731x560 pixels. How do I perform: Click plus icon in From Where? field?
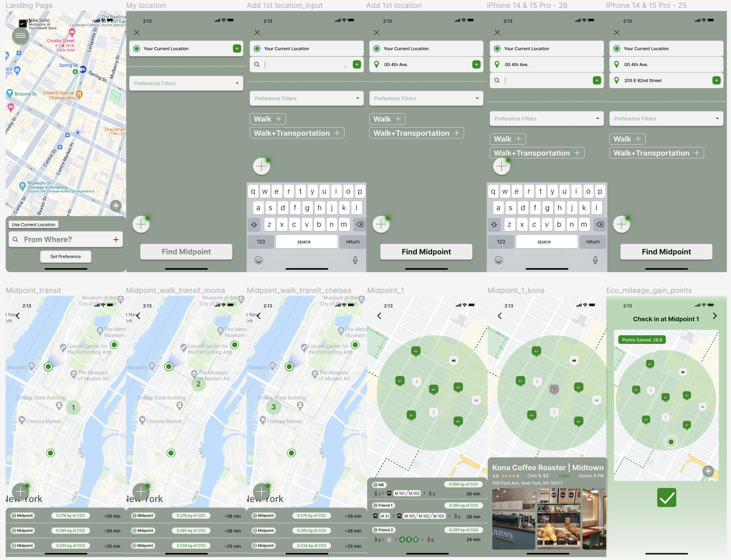[x=116, y=239]
